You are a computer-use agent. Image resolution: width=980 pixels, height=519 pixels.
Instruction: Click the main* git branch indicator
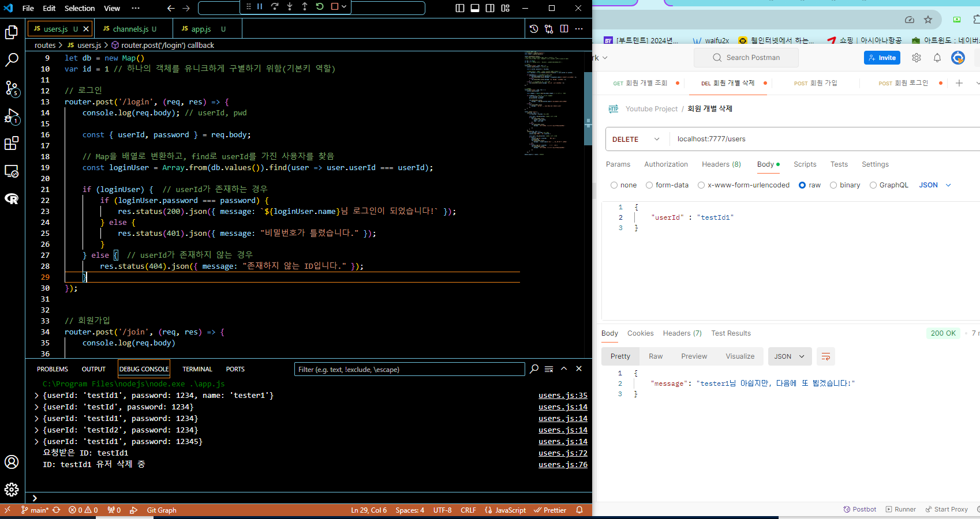tap(35, 510)
